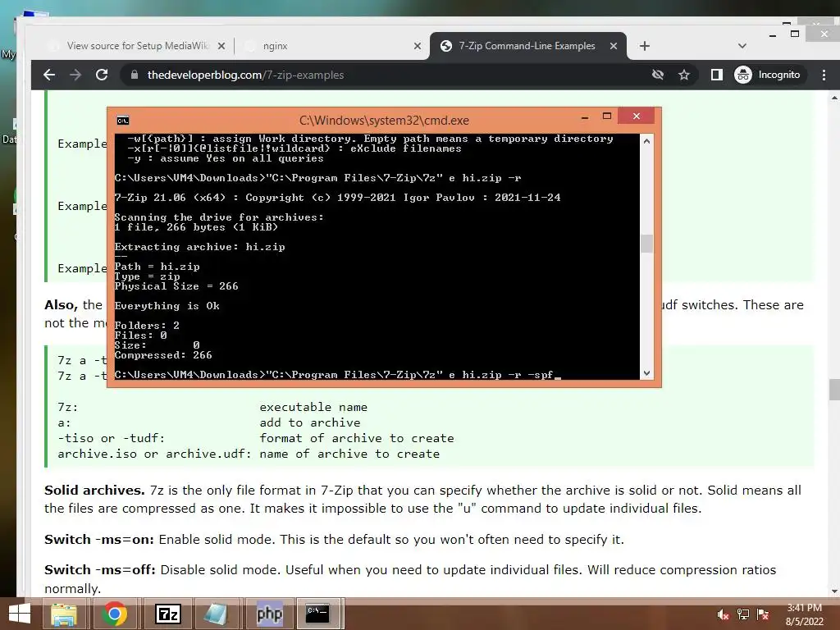
Task: Click 'Compressed: 266' line in cmd
Action: pyautogui.click(x=163, y=355)
